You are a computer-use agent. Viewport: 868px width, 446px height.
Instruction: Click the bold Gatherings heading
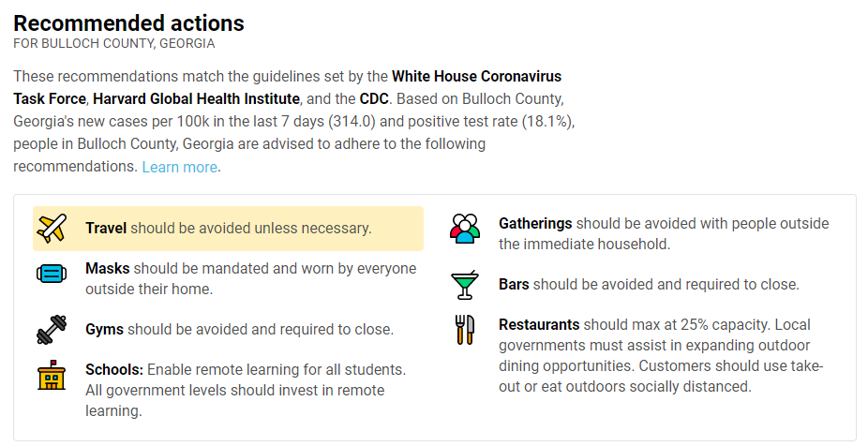point(535,224)
